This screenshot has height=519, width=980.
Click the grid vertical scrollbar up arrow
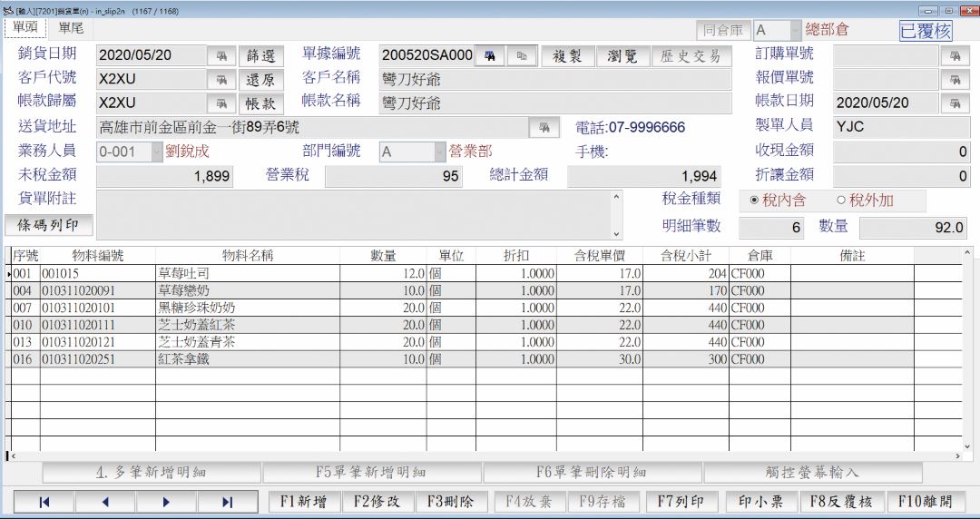[x=967, y=252]
